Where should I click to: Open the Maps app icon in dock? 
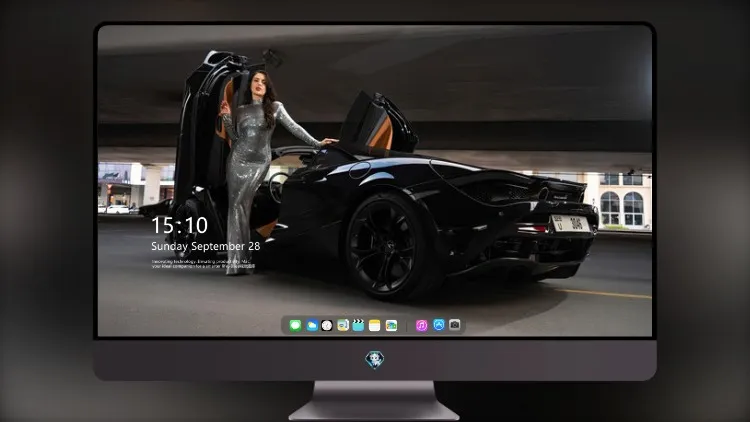point(342,325)
